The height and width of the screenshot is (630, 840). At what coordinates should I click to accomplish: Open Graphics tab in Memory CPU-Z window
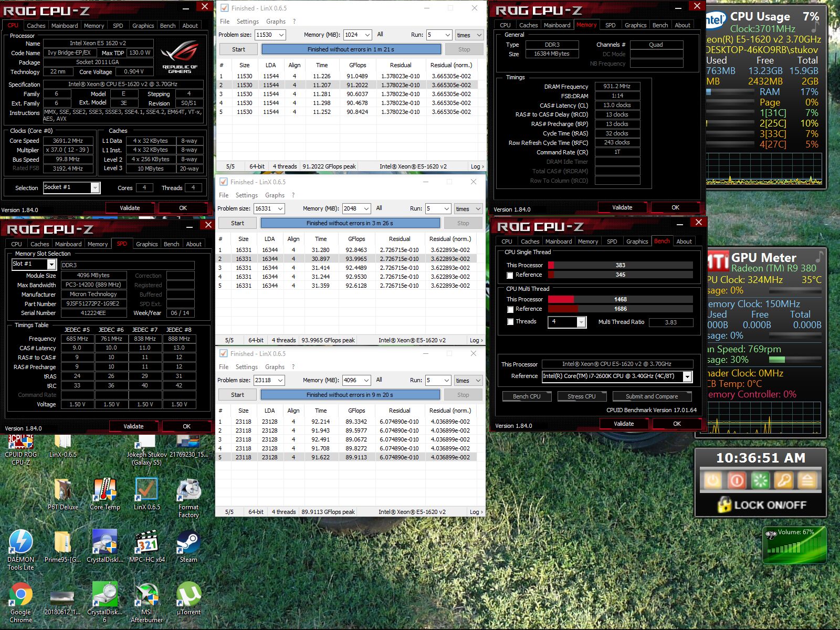(635, 25)
